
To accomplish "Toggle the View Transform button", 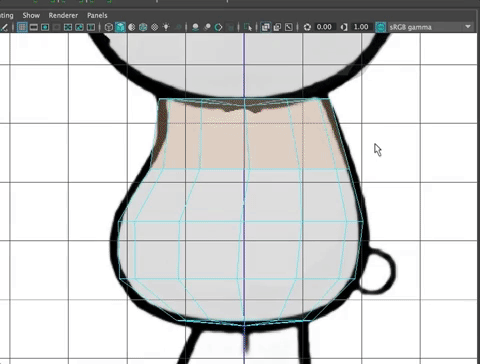I will 380,27.
